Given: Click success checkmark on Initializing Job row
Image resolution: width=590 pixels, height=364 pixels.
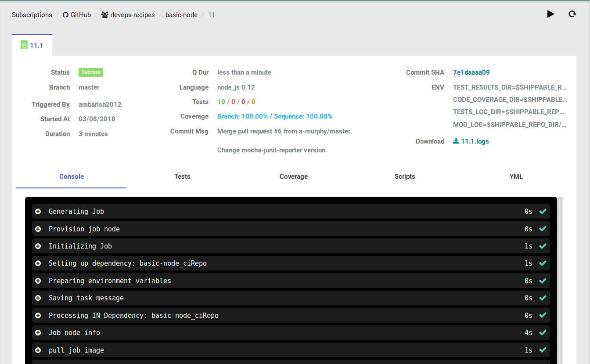Looking at the screenshot, I should coord(543,246).
